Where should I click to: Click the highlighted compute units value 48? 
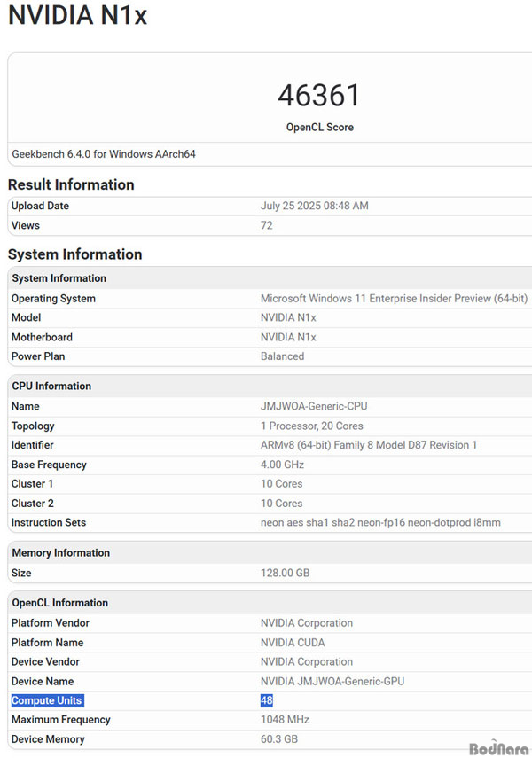coord(267,700)
